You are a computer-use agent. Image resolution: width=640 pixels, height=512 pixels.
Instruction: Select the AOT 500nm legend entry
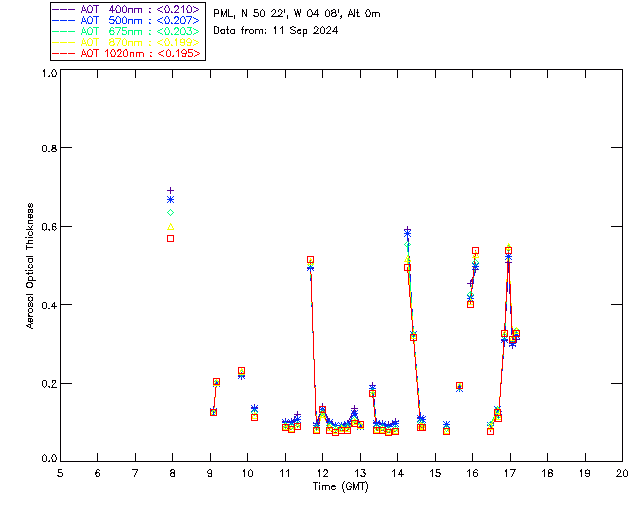(x=127, y=20)
